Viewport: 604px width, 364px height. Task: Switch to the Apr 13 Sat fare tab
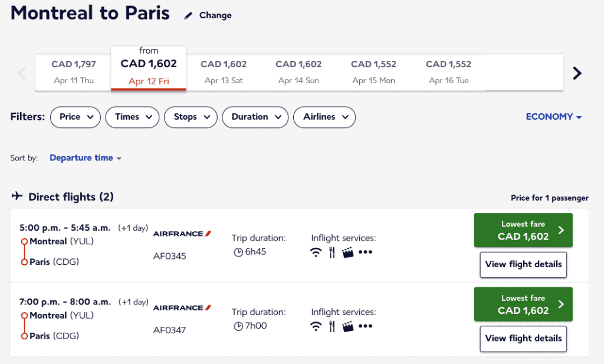pyautogui.click(x=224, y=71)
